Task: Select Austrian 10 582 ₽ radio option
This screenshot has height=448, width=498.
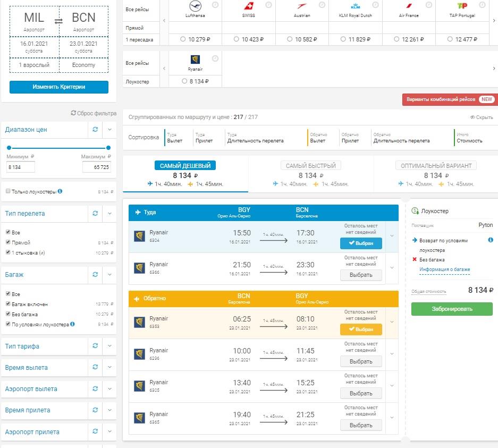Action: pyautogui.click(x=289, y=39)
